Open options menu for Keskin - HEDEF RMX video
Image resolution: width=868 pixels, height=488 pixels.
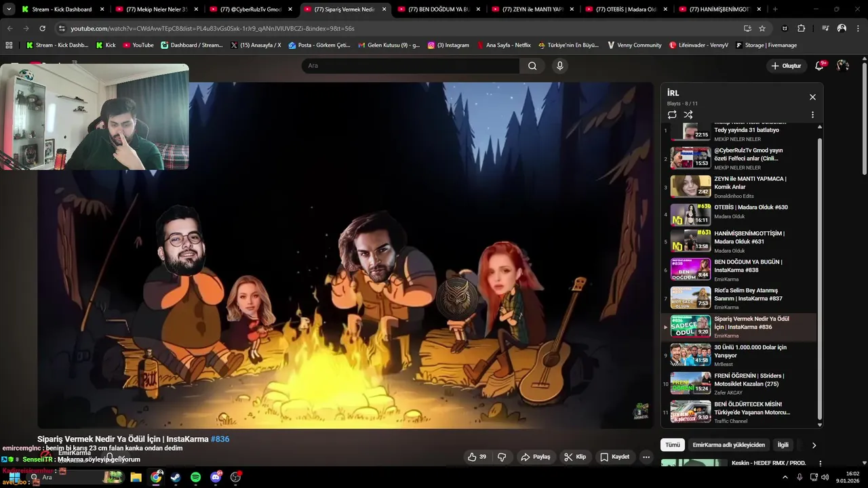coord(820,464)
